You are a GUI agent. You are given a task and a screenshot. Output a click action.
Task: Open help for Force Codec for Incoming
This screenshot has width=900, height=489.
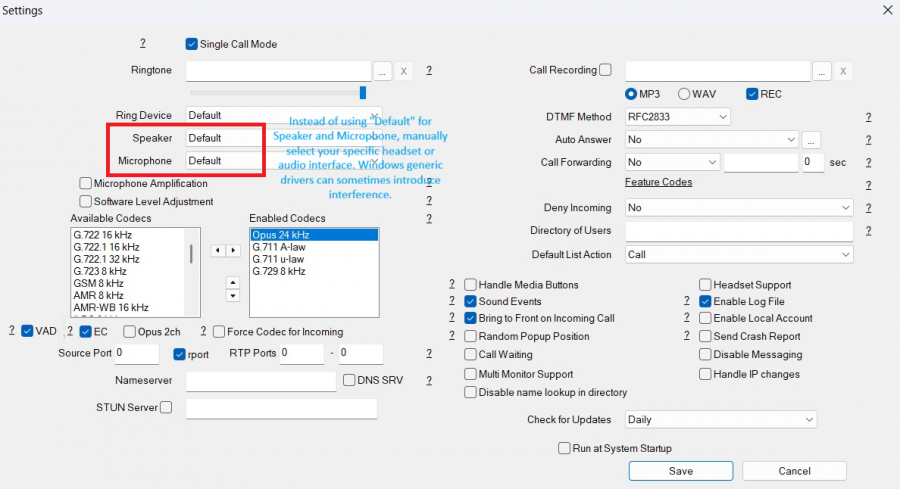pyautogui.click(x=203, y=331)
